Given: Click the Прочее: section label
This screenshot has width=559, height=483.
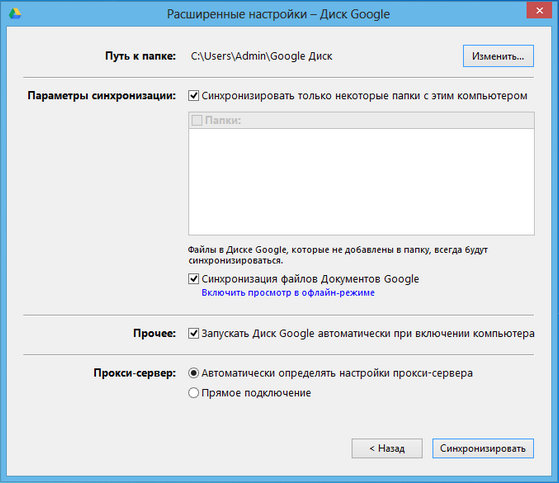Looking at the screenshot, I should [x=154, y=333].
